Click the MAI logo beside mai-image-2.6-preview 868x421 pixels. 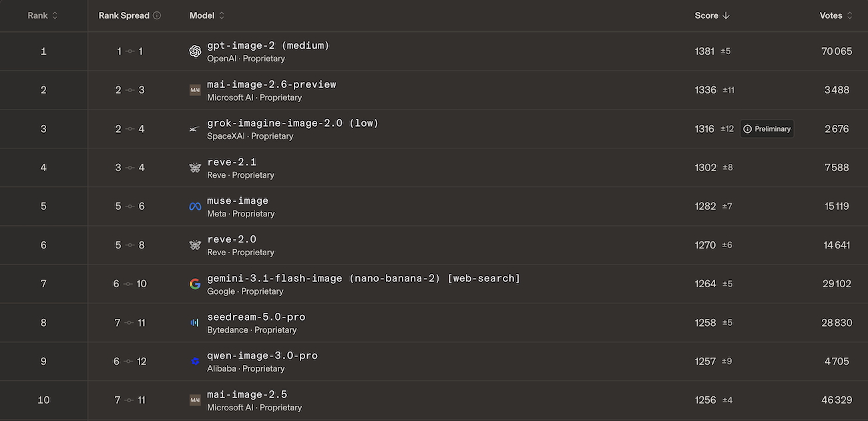tap(195, 90)
